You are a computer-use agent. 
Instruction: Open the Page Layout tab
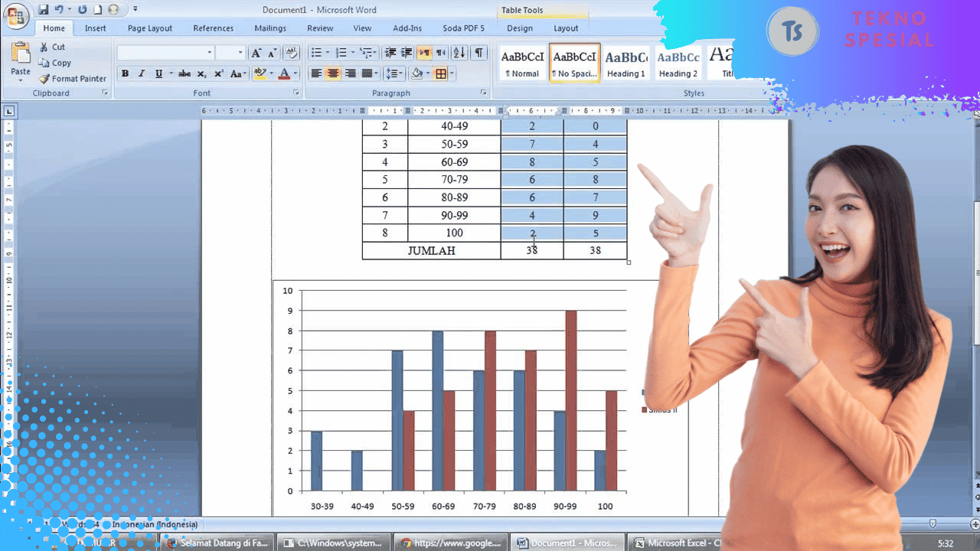click(150, 28)
